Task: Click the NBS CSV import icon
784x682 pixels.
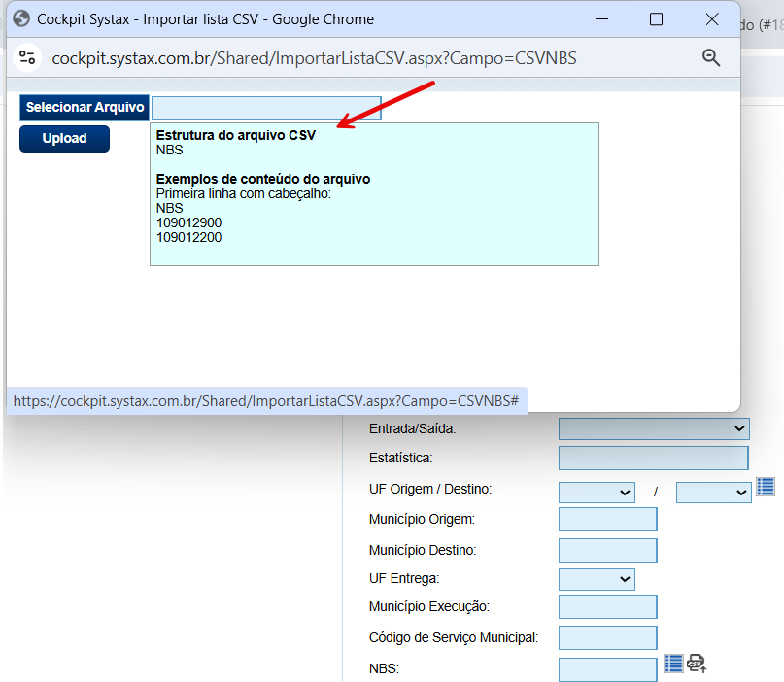Action: coord(697,664)
